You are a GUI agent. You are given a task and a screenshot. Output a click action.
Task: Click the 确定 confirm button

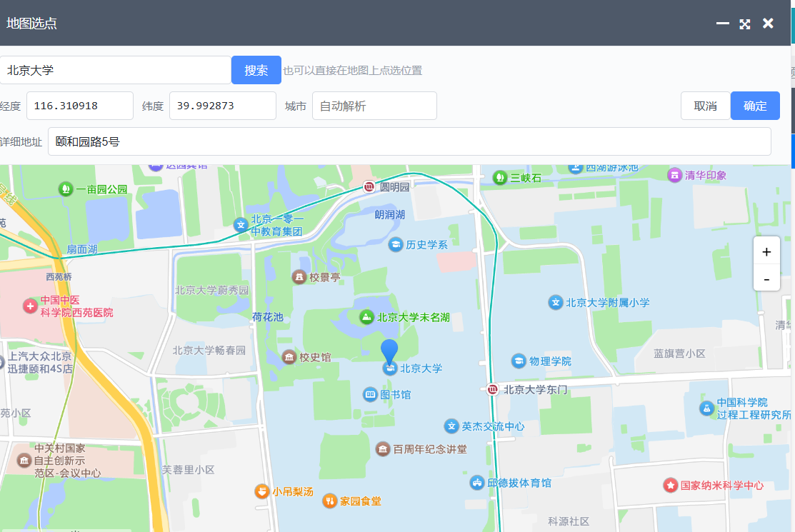(755, 106)
